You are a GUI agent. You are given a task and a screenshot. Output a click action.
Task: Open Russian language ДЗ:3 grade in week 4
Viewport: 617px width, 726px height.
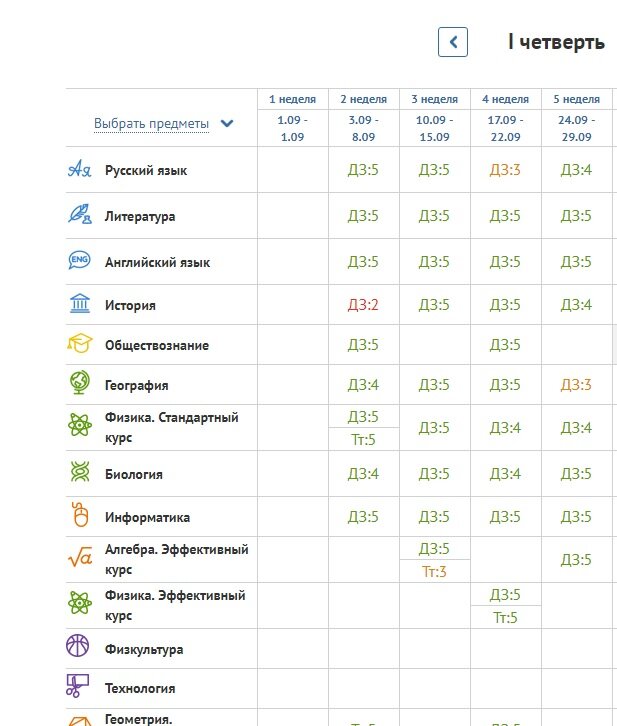pos(505,170)
